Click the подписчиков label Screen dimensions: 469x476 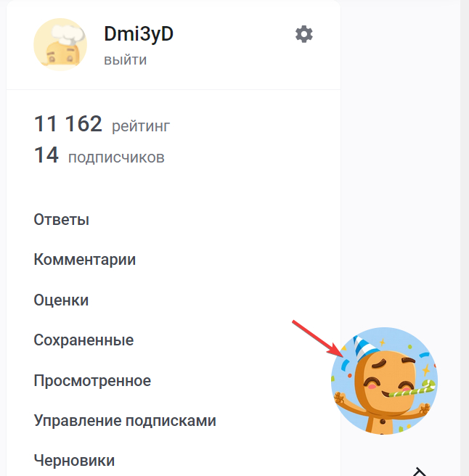click(116, 157)
